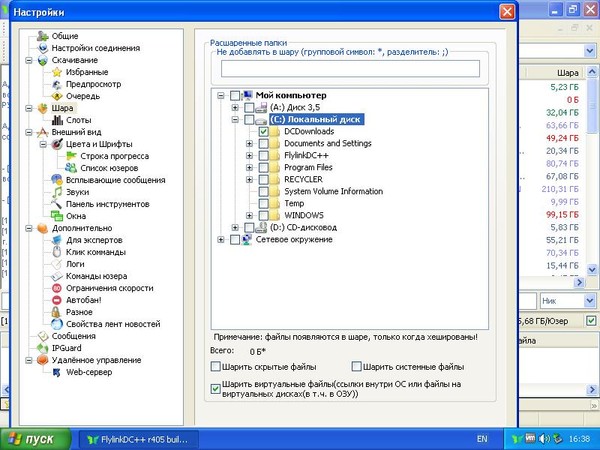The width and height of the screenshot is (600, 450).
Task: Enable Шарить скрытые файлы checkbox
Action: pos(216,367)
